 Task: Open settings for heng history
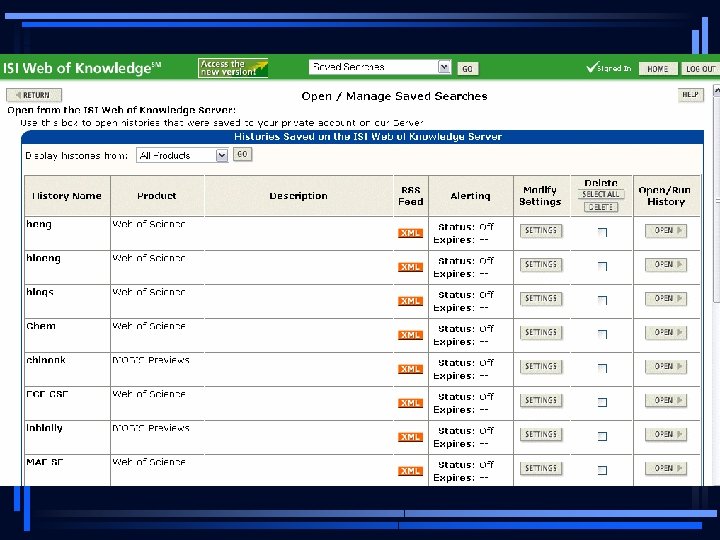(541, 231)
